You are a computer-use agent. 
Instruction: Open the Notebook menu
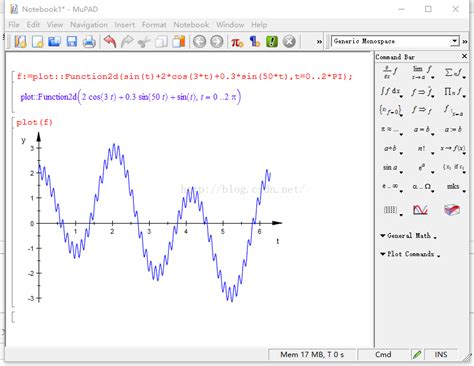(x=191, y=25)
